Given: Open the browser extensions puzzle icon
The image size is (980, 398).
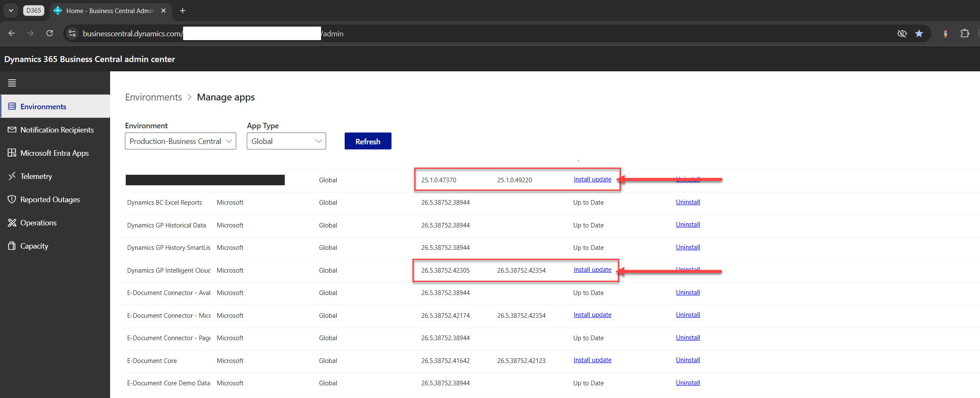Looking at the screenshot, I should point(965,33).
